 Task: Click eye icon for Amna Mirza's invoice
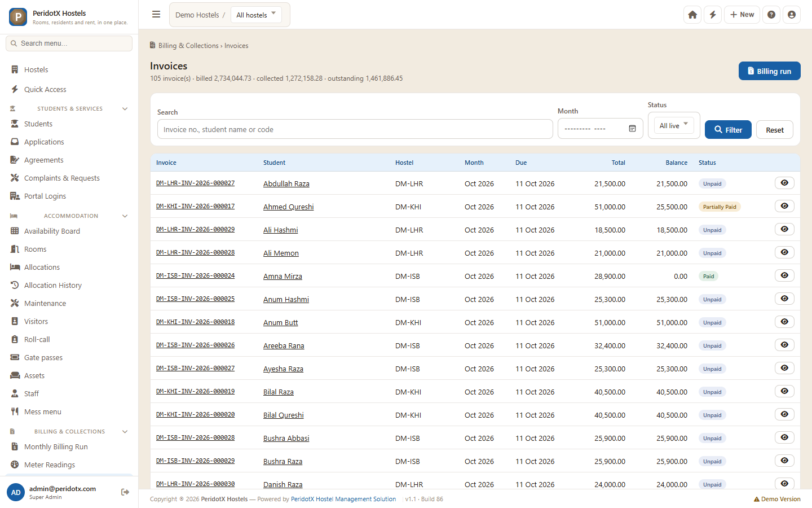784,275
